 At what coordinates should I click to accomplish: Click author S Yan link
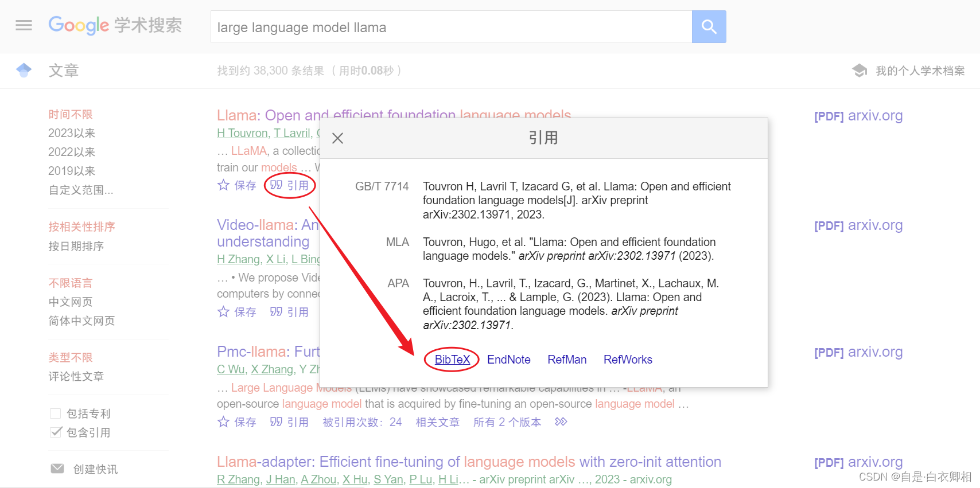click(388, 479)
